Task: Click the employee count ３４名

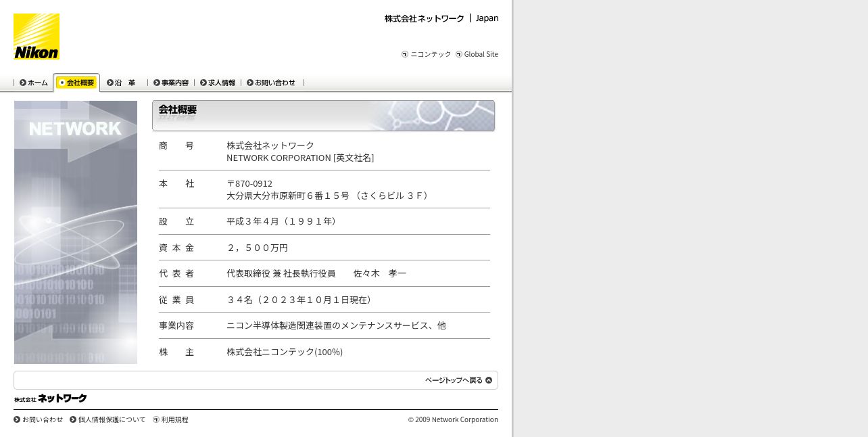Action: coord(239,300)
